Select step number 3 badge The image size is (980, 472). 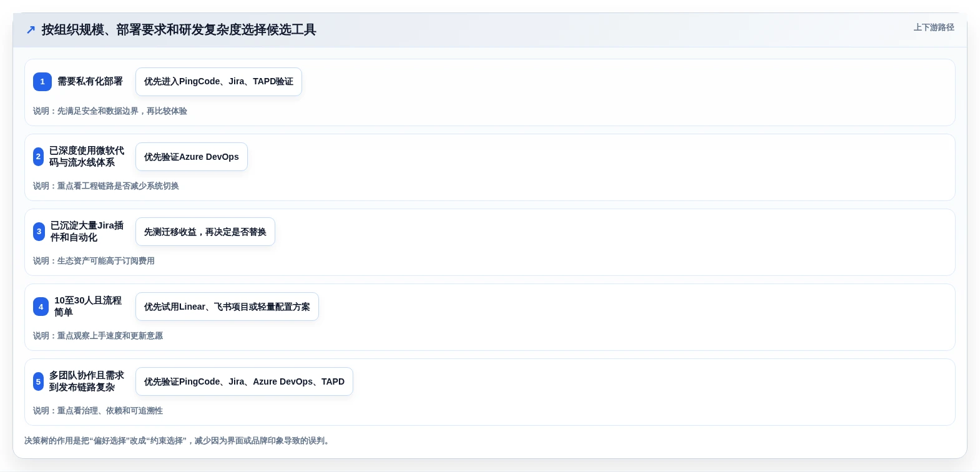point(39,232)
